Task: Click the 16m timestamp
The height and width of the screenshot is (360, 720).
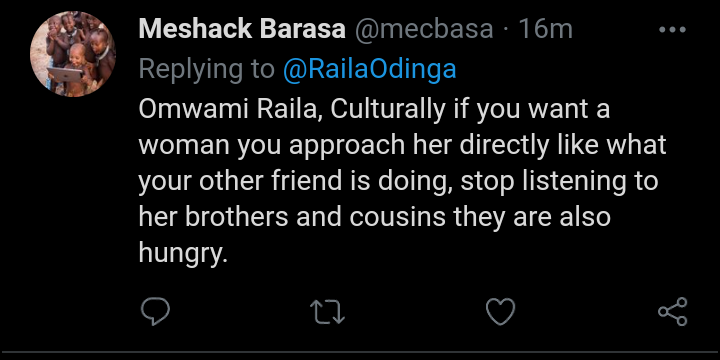Action: [x=546, y=29]
